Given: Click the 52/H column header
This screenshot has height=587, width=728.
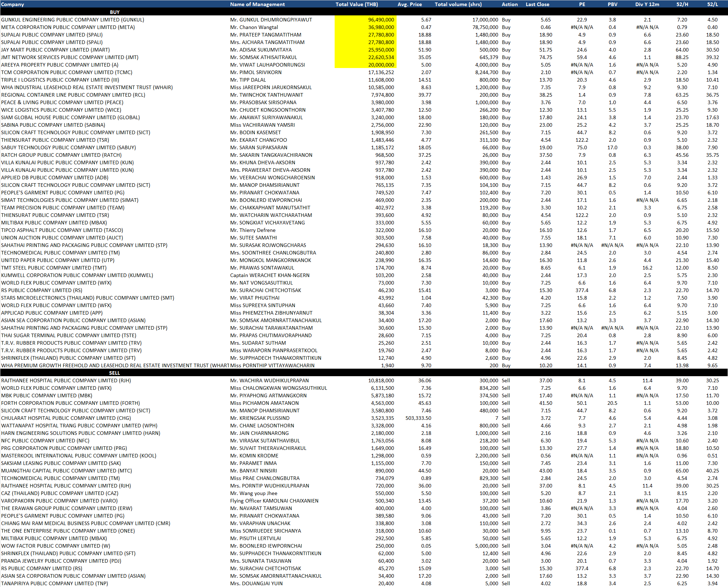Looking at the screenshot, I should pos(682,4).
